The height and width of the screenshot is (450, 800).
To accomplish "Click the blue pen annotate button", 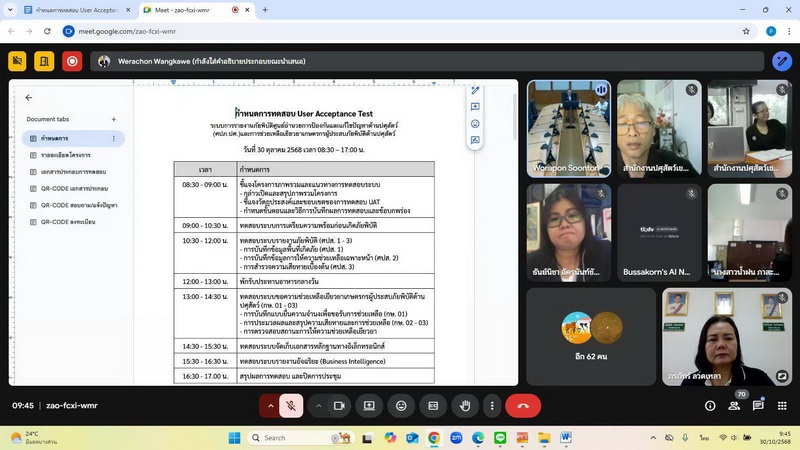I will (x=782, y=61).
